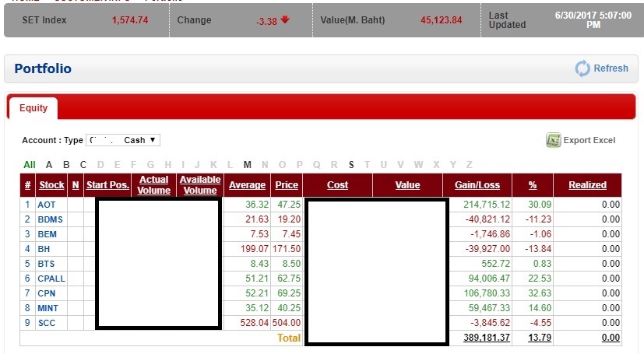
Task: Sort by the Stock column header
Action: [x=51, y=185]
